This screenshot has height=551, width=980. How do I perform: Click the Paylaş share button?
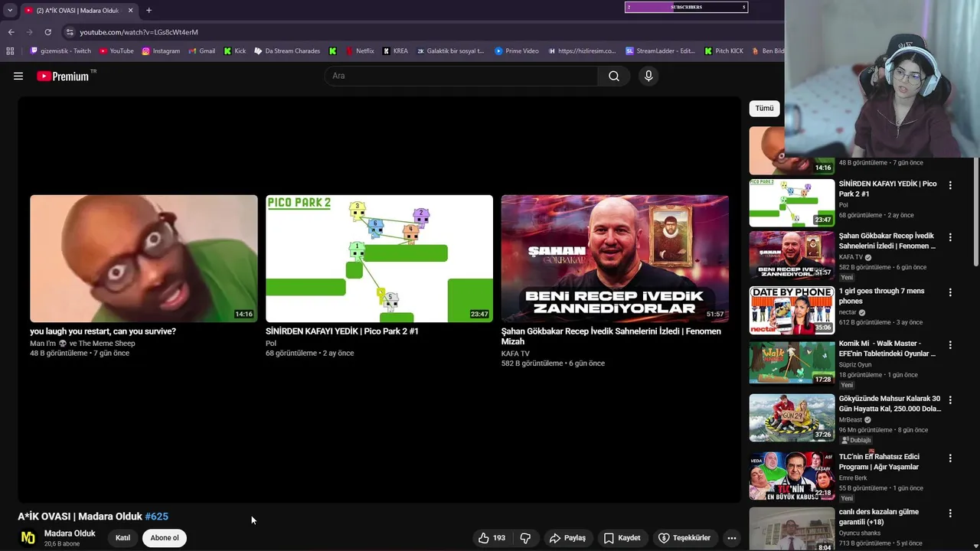567,538
